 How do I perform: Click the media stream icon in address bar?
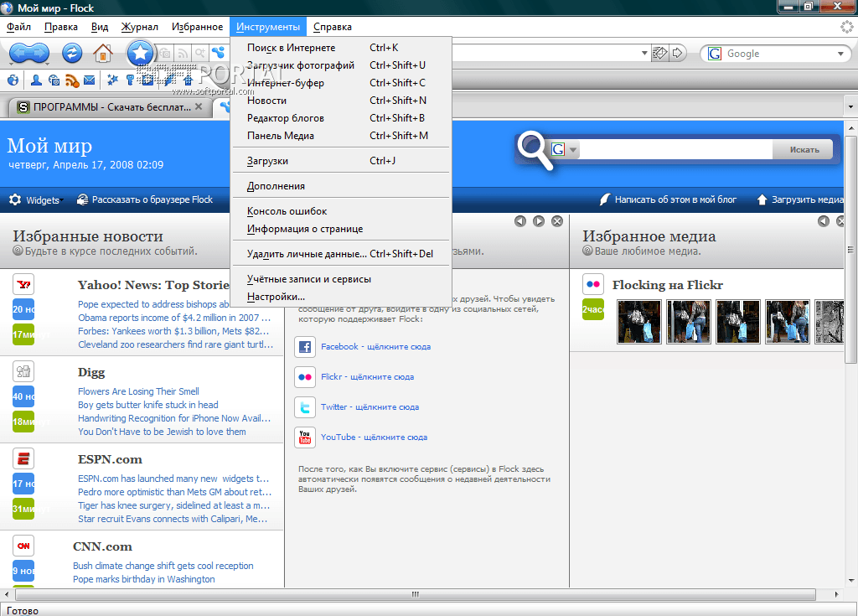click(165, 53)
